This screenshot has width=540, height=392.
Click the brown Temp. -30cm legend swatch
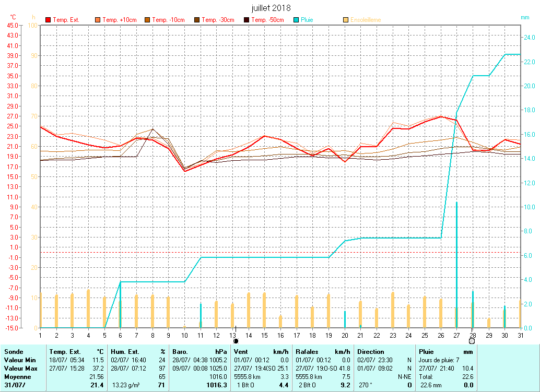click(197, 20)
